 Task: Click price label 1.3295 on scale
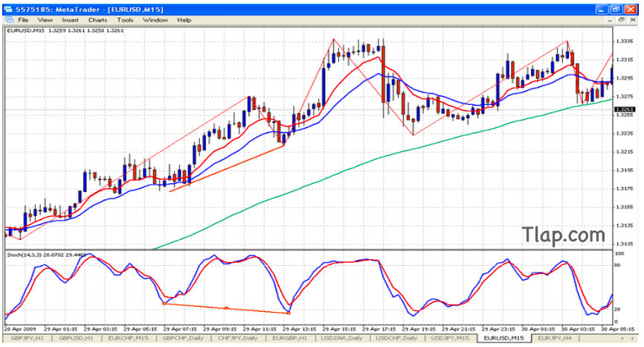[624, 78]
